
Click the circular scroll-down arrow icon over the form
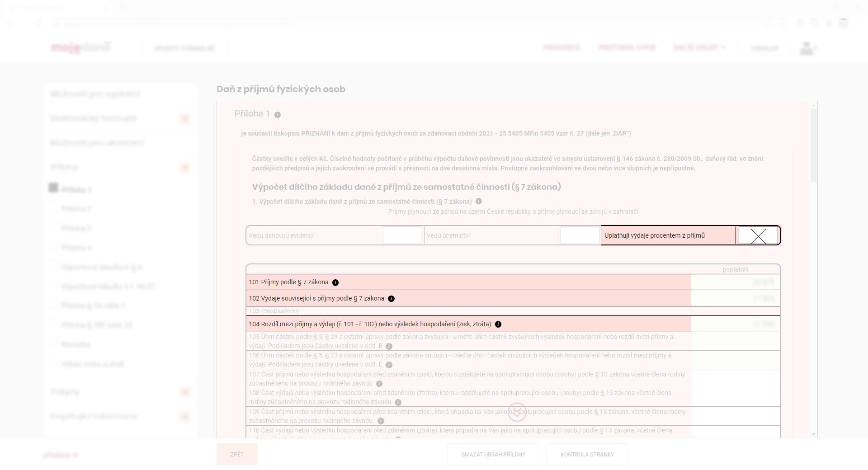point(517,412)
